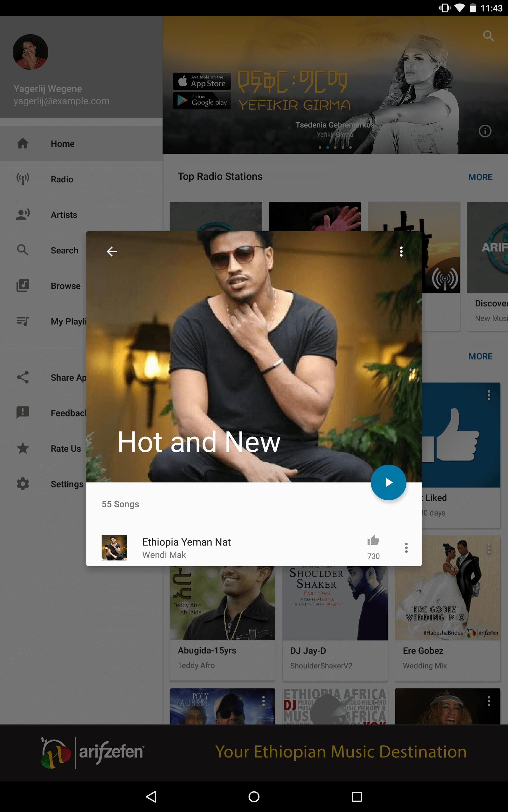Open options on the thumbs-up Liked card
The image size is (508, 812).
pos(489,395)
